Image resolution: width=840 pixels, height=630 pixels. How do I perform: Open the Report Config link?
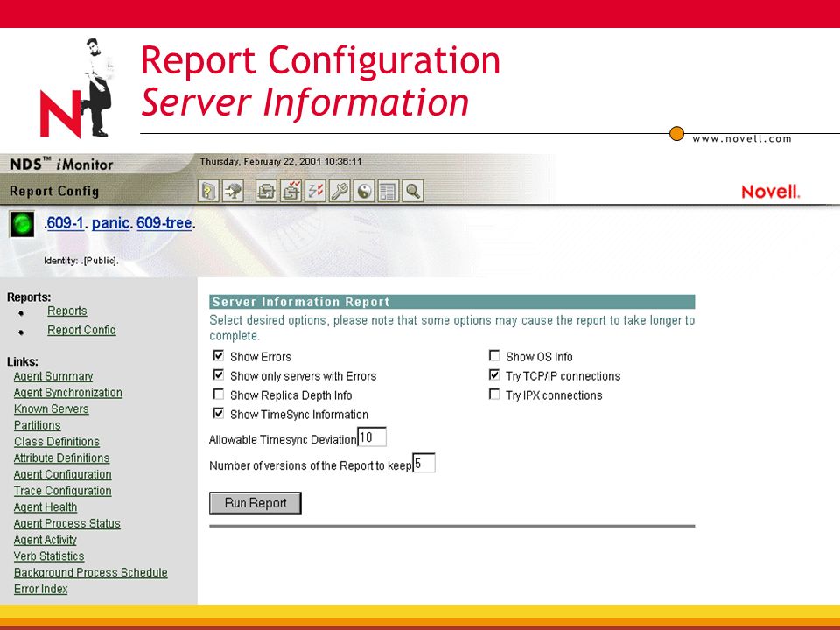tap(82, 331)
